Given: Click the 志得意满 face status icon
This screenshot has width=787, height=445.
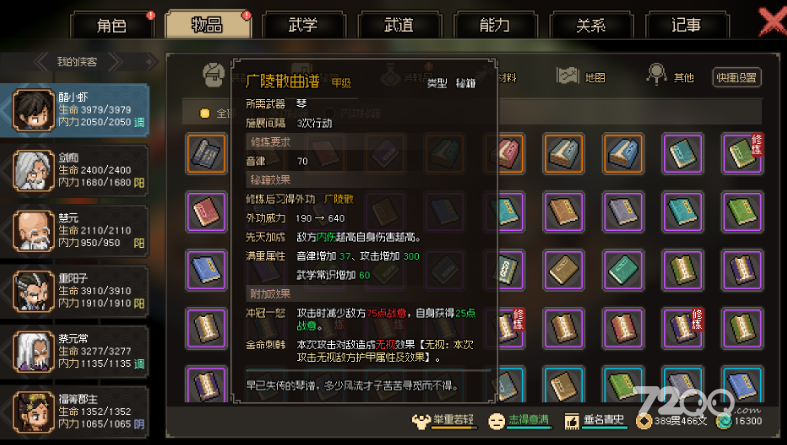Looking at the screenshot, I should 496,421.
